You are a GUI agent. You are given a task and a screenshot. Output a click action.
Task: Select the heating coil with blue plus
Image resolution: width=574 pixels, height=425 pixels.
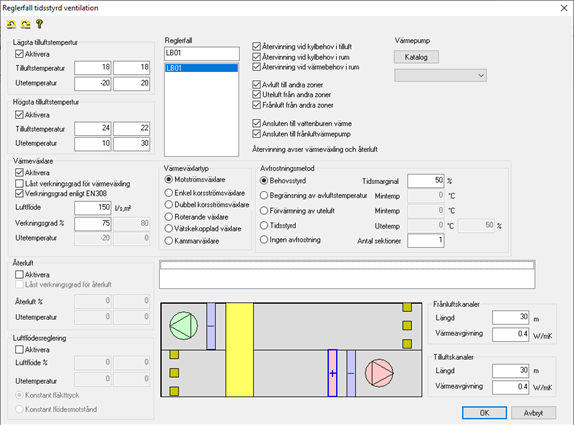332,373
